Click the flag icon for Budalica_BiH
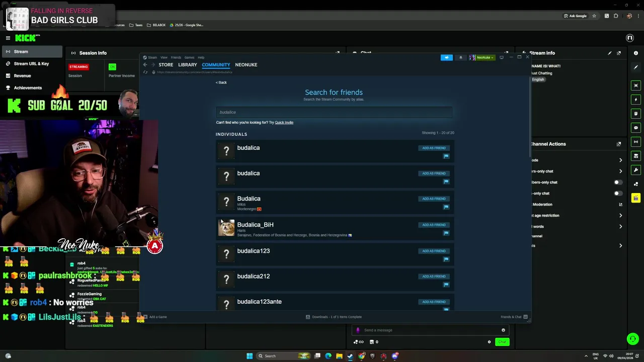The width and height of the screenshot is (644, 362). (446, 233)
